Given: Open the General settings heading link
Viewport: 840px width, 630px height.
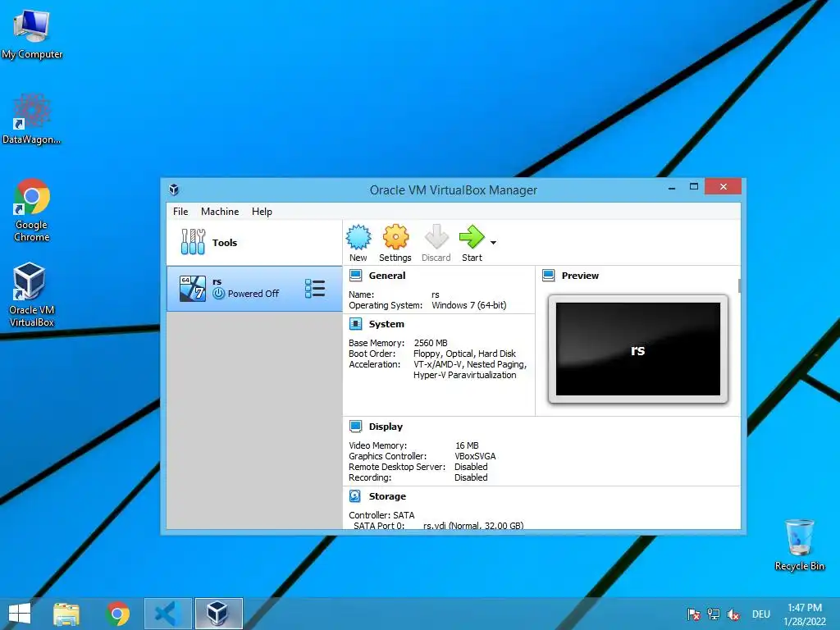Looking at the screenshot, I should pos(387,276).
